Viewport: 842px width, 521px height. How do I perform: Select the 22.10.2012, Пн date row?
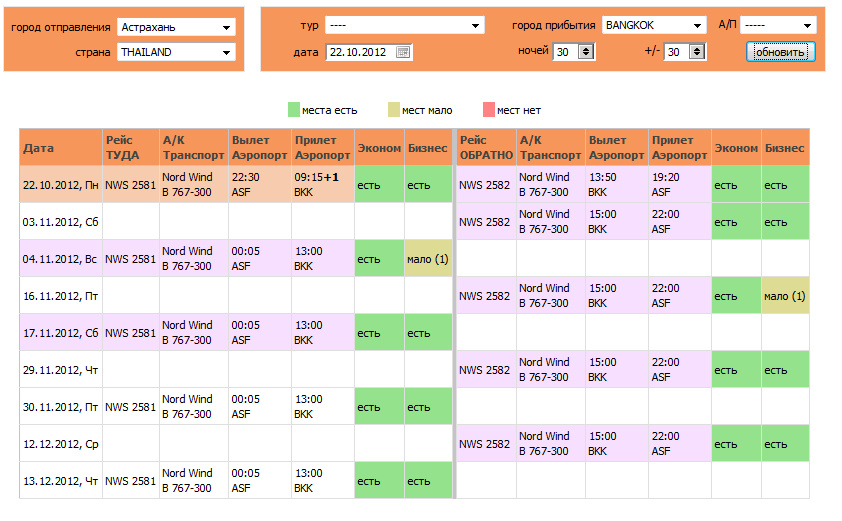coord(61,184)
